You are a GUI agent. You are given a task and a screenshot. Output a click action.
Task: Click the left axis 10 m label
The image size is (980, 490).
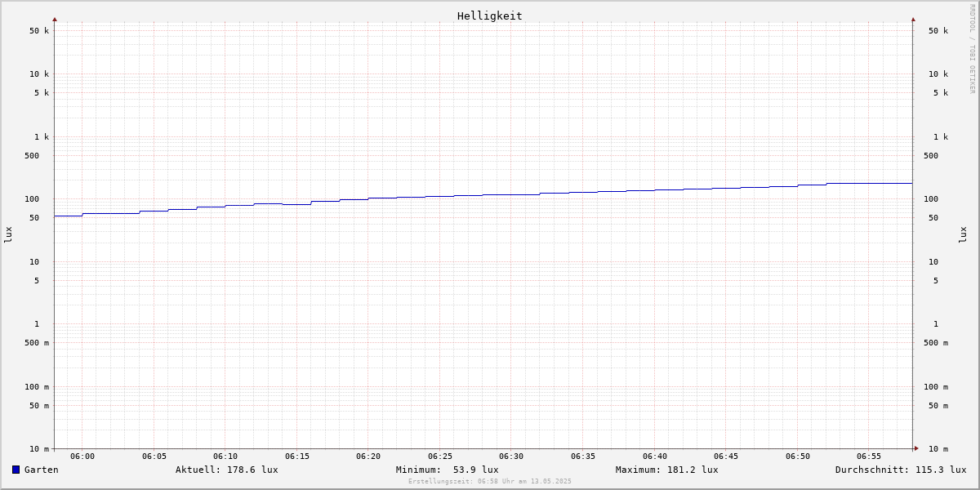tap(39, 449)
